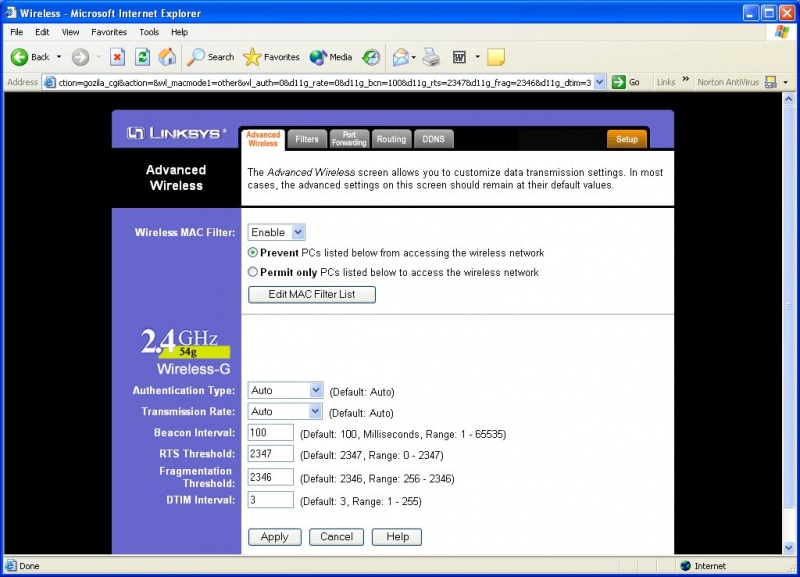
Task: Open the Transmission Rate dropdown
Action: 313,411
